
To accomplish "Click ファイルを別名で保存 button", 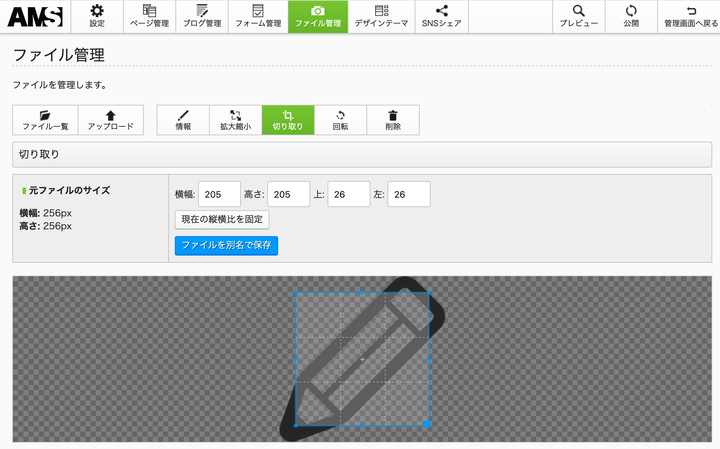I will pyautogui.click(x=225, y=245).
